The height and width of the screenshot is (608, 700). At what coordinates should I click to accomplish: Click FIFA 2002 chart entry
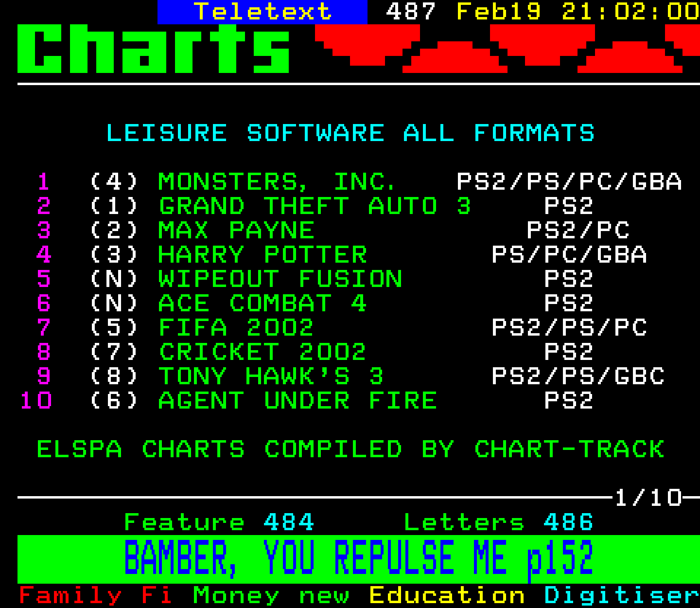[x=236, y=328]
